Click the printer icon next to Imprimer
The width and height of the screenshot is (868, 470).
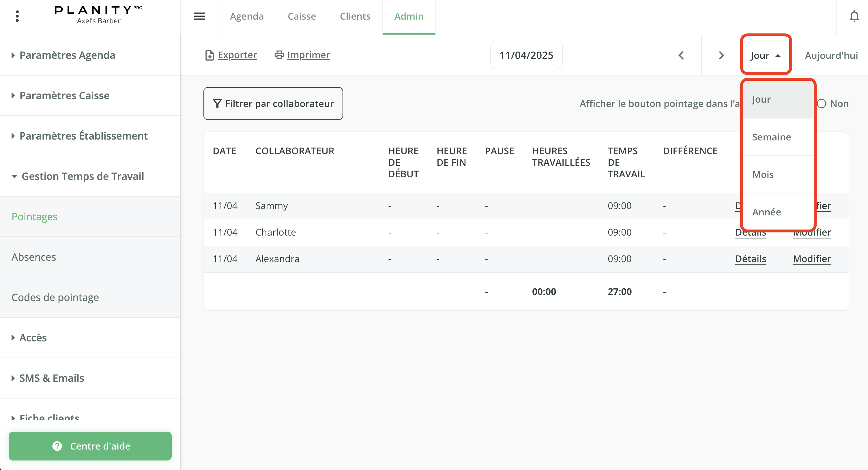[x=279, y=55]
